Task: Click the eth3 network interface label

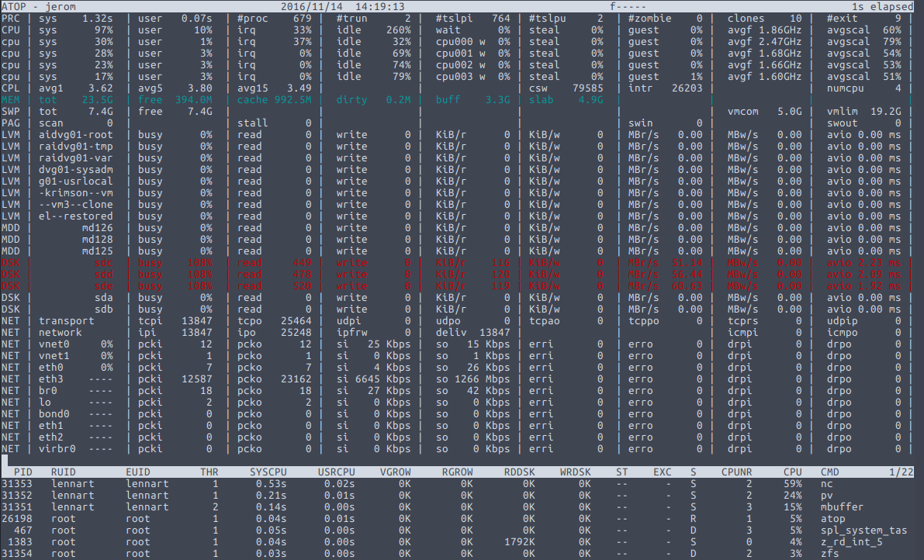Action: point(51,379)
